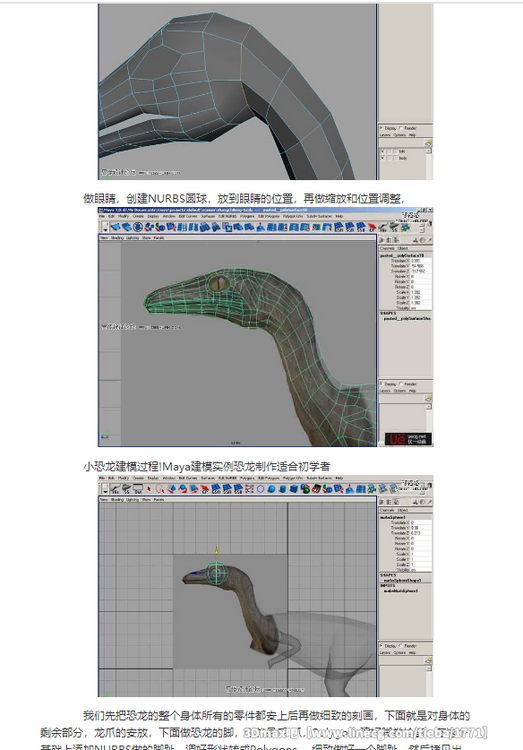The width and height of the screenshot is (523, 750).
Task: Select Display radio button in middle screenshot
Action: pyautogui.click(x=382, y=384)
